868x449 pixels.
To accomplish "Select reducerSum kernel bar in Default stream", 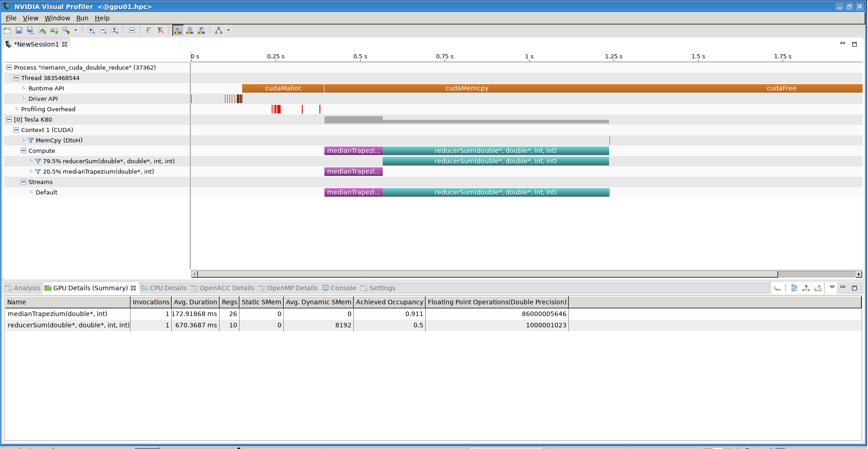I will click(x=496, y=192).
